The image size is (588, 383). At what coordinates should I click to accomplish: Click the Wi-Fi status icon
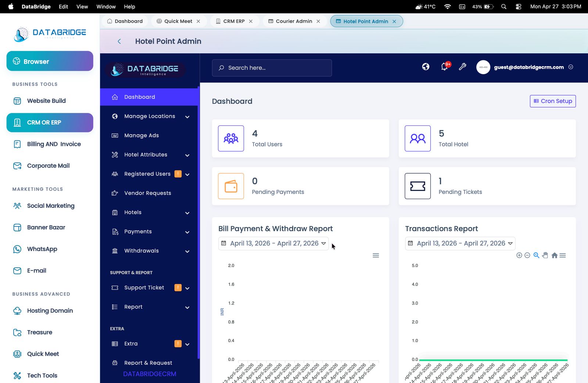[447, 7]
